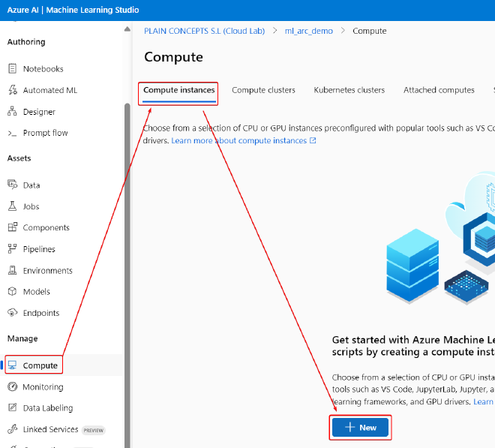Click the Pipelines icon
Viewport: 495px width, 448px height.
(x=12, y=249)
